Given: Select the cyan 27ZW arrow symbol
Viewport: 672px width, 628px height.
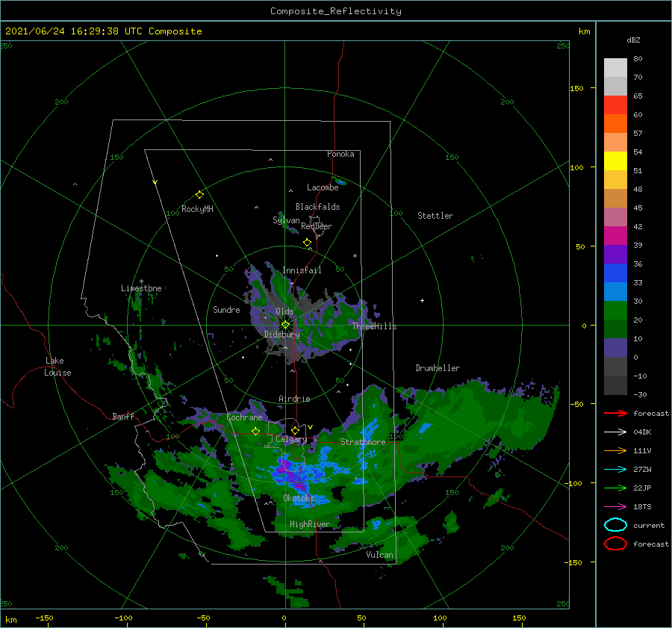Looking at the screenshot, I should 615,470.
